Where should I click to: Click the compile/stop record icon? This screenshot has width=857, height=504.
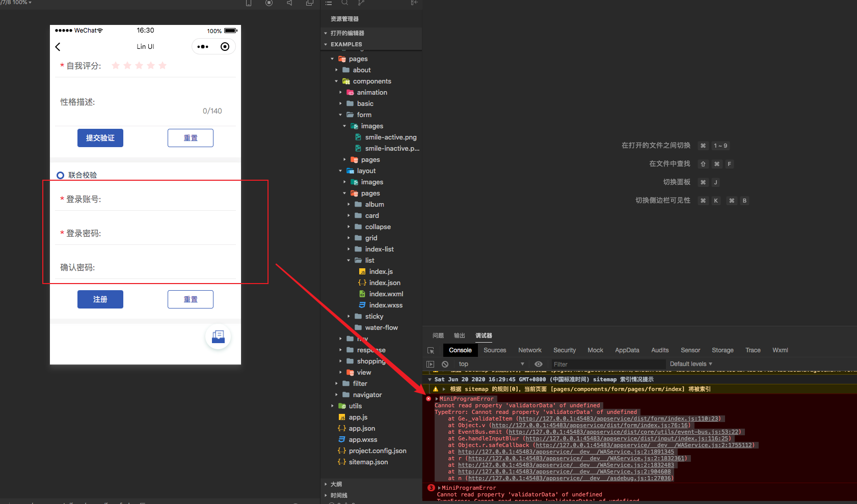tap(269, 4)
